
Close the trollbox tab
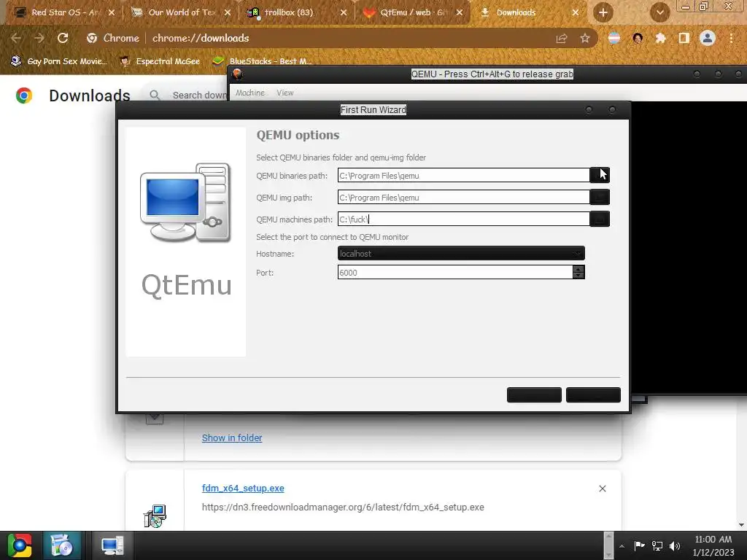(343, 12)
